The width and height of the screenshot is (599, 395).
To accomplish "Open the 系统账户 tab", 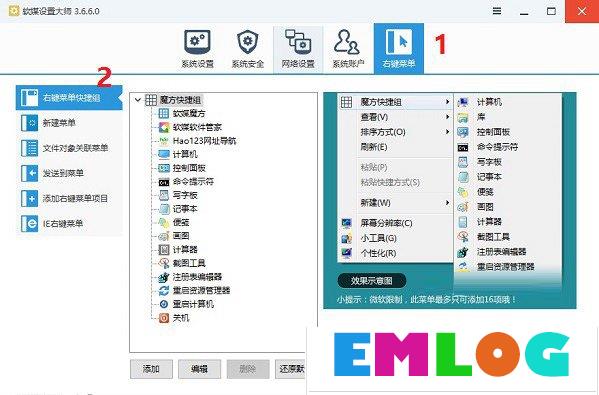I will tap(348, 49).
